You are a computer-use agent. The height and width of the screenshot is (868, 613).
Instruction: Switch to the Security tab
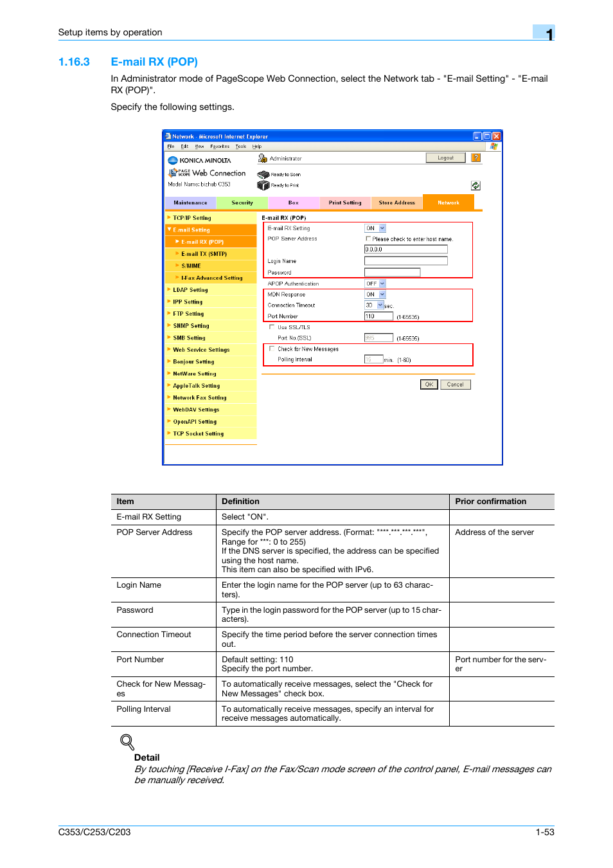tap(242, 203)
